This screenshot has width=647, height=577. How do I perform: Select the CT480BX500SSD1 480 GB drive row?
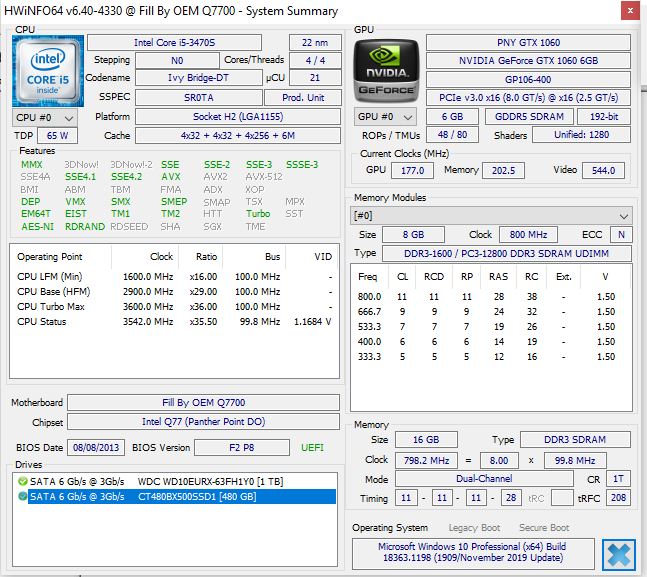tap(174, 496)
